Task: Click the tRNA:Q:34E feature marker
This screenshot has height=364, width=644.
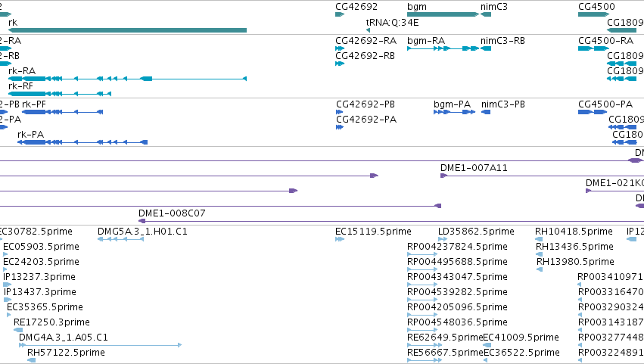Action: point(368,30)
